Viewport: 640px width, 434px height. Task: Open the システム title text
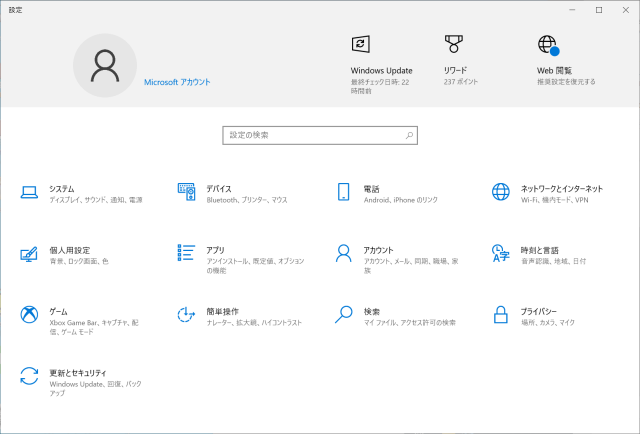(62, 189)
